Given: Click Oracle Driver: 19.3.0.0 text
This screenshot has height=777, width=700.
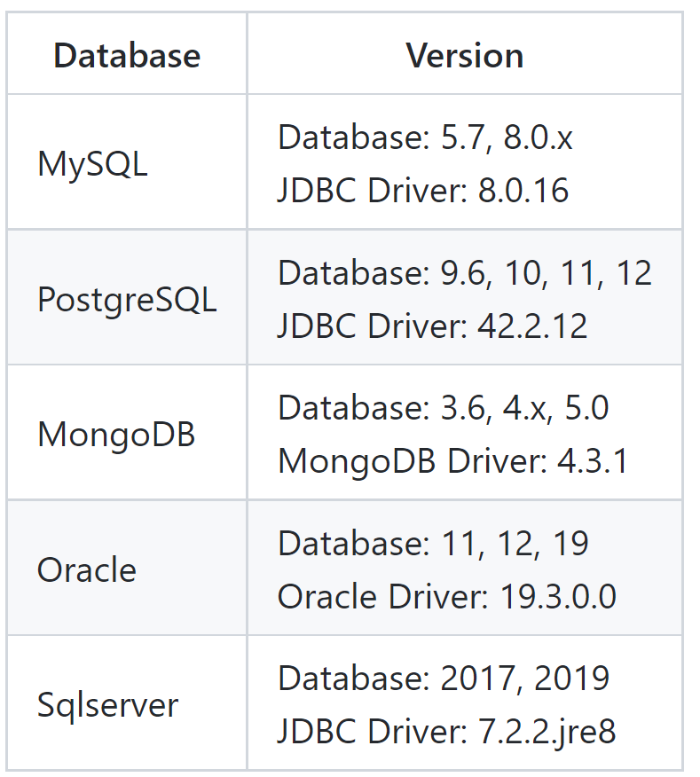Looking at the screenshot, I should pos(446,597).
